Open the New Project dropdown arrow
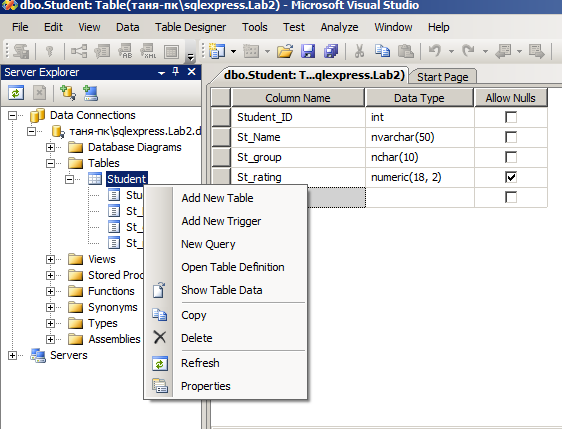The width and height of the screenshot is (562, 429). click(233, 51)
